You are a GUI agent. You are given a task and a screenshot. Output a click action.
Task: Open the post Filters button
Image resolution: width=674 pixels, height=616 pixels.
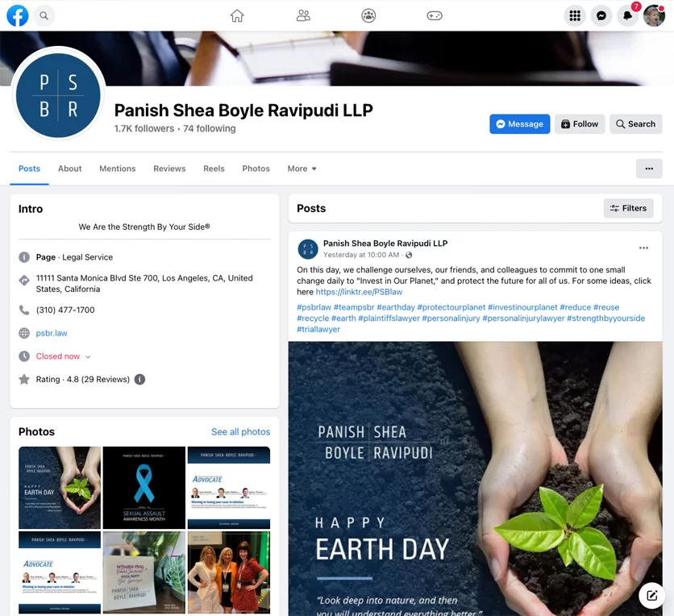pos(628,208)
